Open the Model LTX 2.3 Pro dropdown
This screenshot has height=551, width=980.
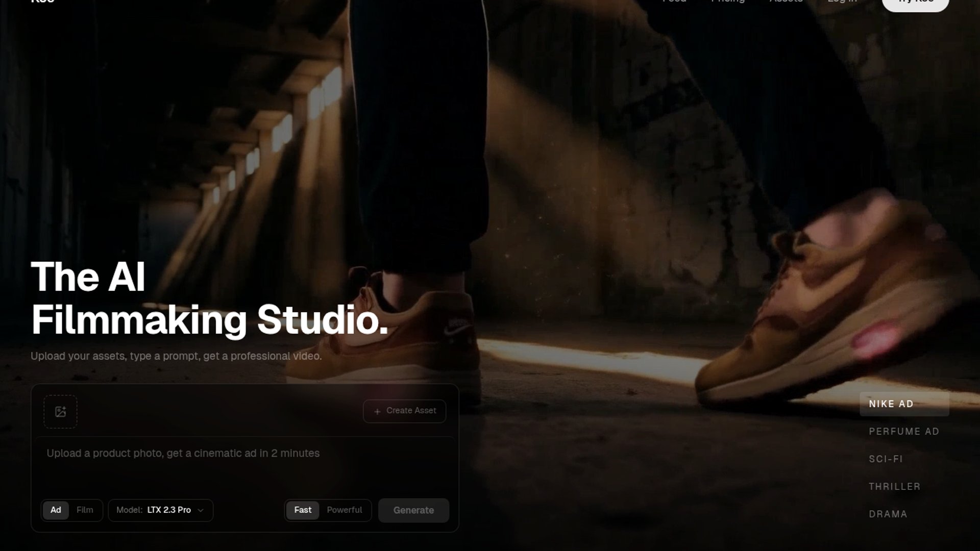pyautogui.click(x=160, y=510)
